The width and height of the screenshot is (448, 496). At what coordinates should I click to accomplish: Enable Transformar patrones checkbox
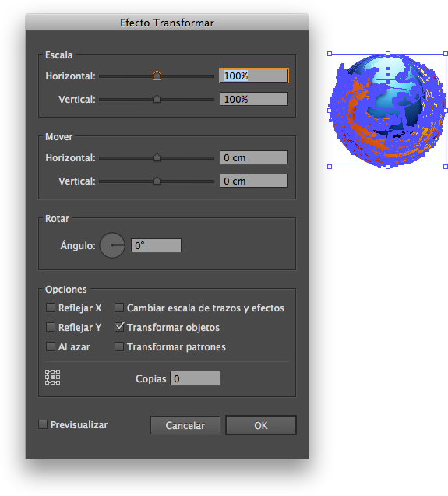point(119,346)
